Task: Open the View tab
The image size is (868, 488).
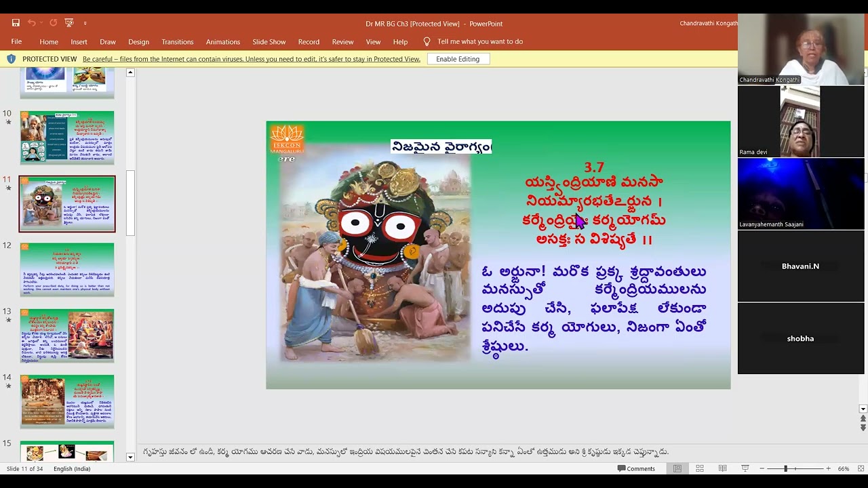Action: pos(373,41)
